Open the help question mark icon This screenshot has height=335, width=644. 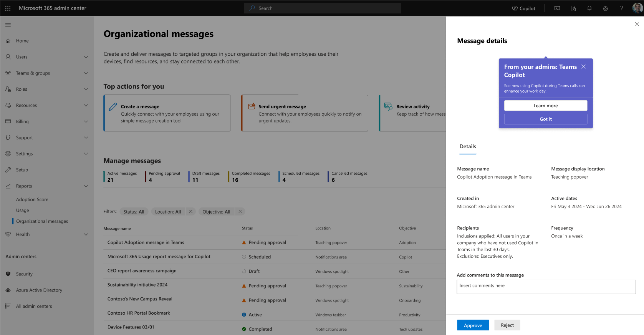pos(621,8)
